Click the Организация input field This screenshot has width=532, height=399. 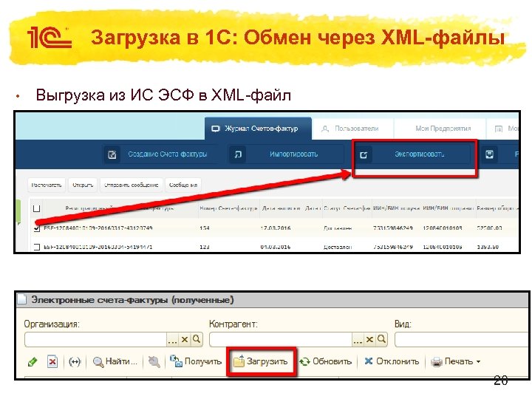95,339
